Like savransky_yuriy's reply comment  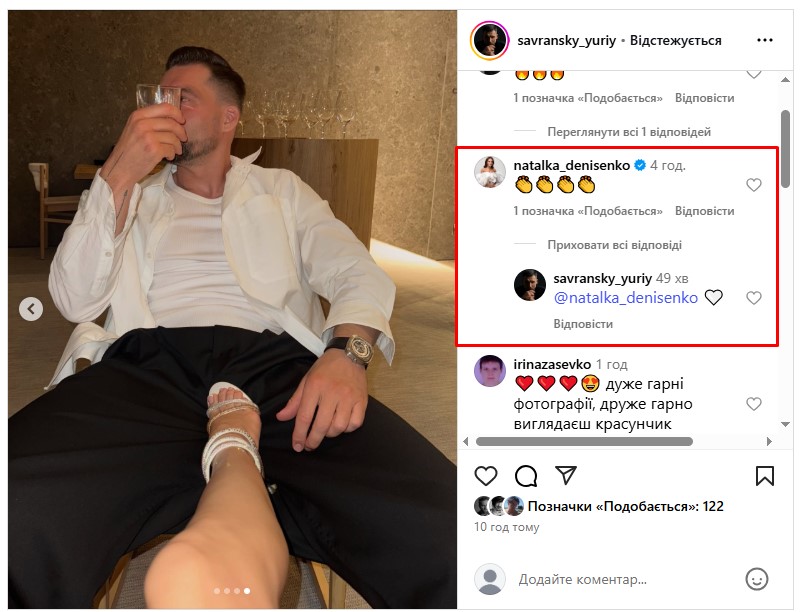point(754,298)
